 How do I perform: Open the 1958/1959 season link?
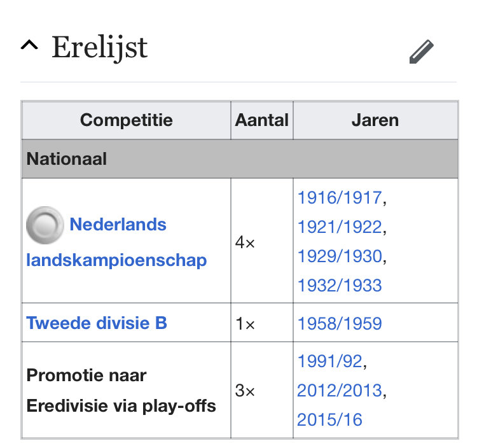click(x=340, y=323)
